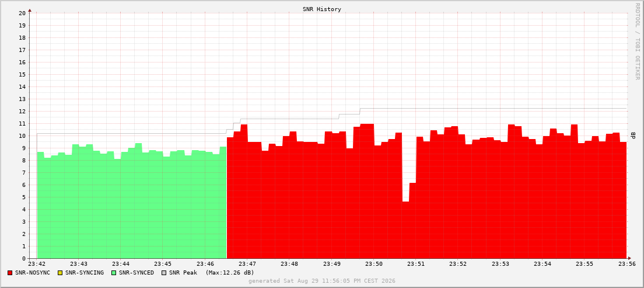This screenshot has height=288, width=644.
Task: Click the RRDTOOL / TOBI OETIKER watermark
Action: pyautogui.click(x=638, y=40)
